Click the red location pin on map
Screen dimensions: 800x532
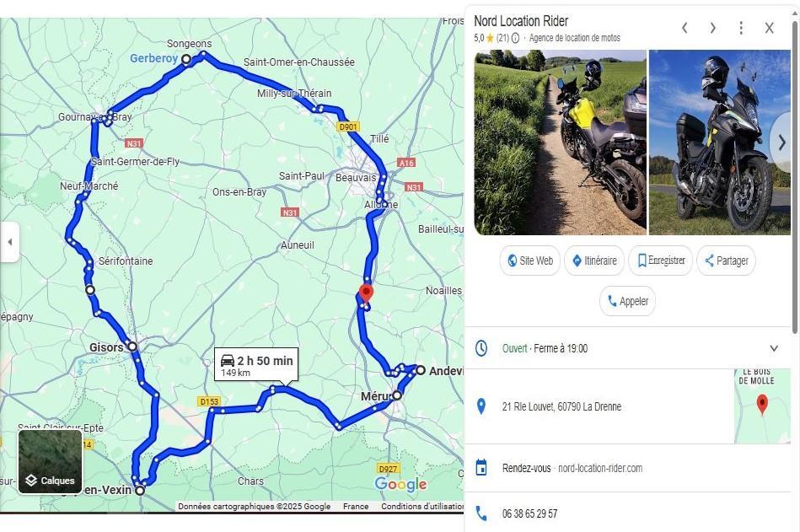point(366,293)
